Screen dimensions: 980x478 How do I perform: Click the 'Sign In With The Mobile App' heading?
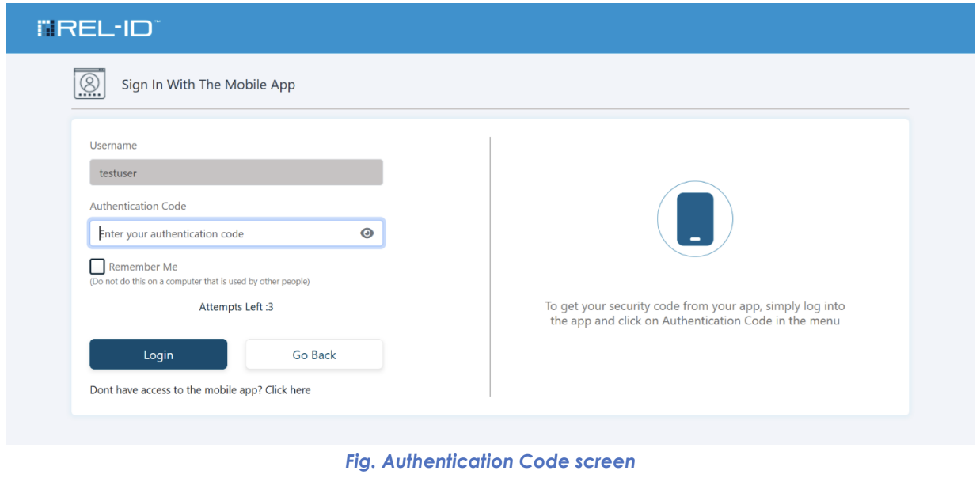point(208,85)
